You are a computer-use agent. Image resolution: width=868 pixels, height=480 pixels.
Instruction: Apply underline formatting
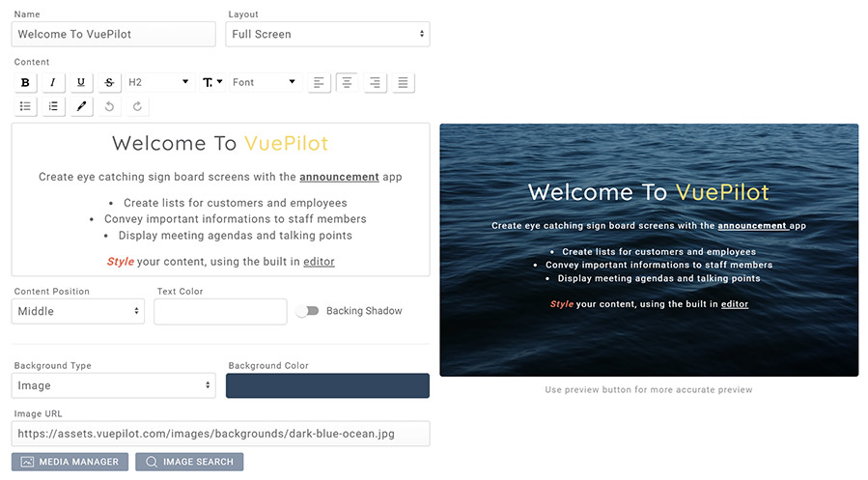coord(81,82)
